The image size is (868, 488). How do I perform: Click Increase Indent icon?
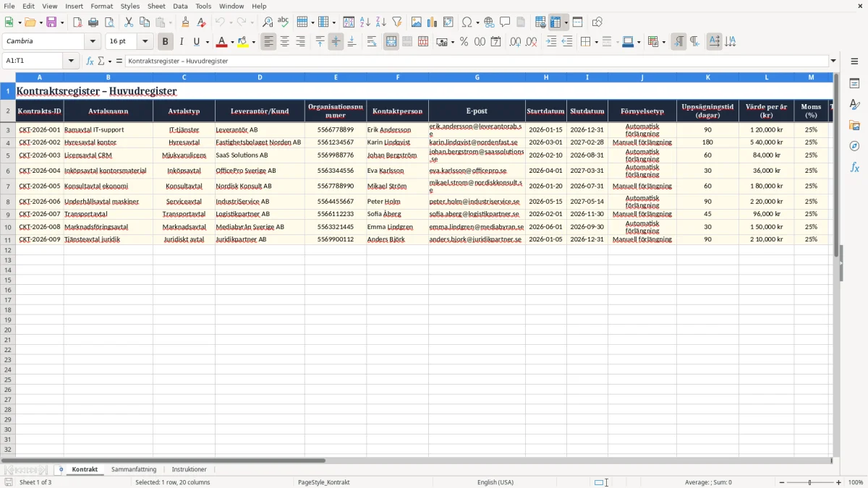click(551, 42)
